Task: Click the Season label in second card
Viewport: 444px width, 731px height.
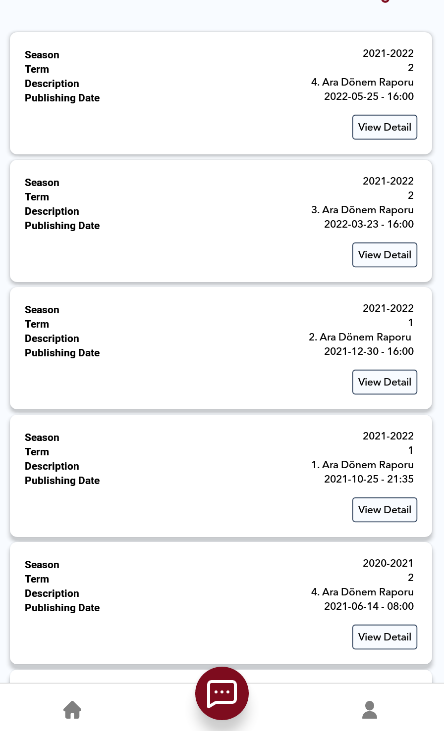Action: click(42, 182)
